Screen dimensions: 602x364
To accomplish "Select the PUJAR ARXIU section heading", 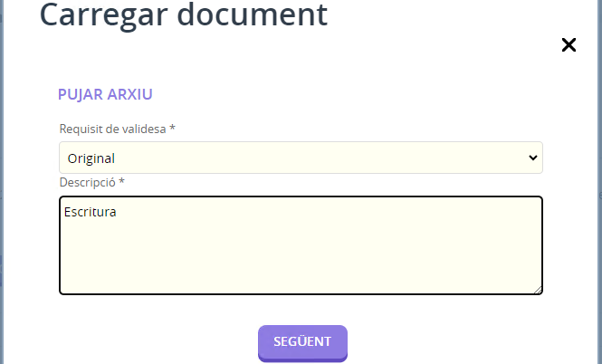I will [x=105, y=94].
